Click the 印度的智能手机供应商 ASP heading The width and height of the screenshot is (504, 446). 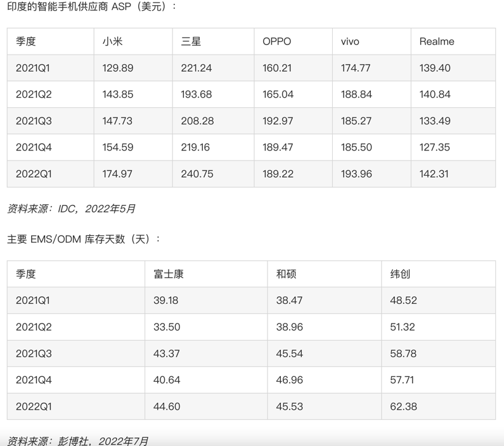point(92,6)
